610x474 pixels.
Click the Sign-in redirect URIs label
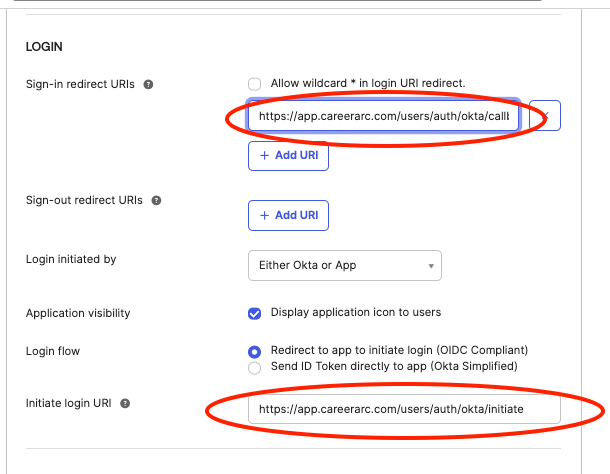(82, 84)
